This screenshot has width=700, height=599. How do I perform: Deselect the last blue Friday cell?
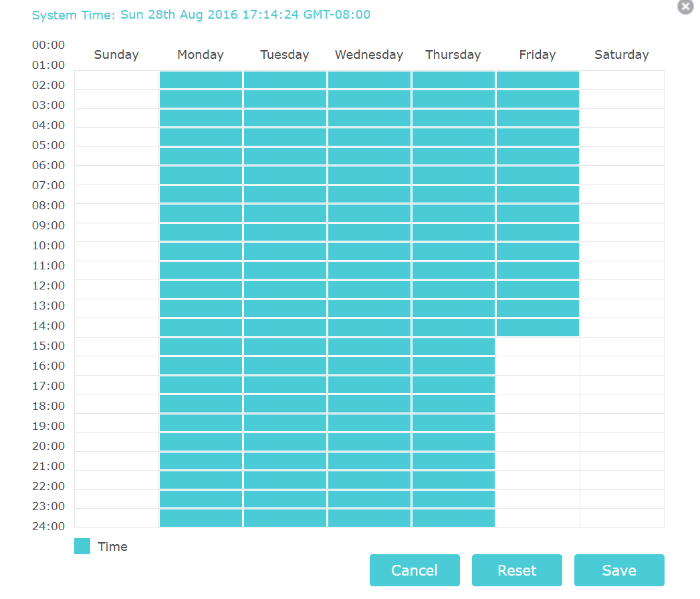538,328
